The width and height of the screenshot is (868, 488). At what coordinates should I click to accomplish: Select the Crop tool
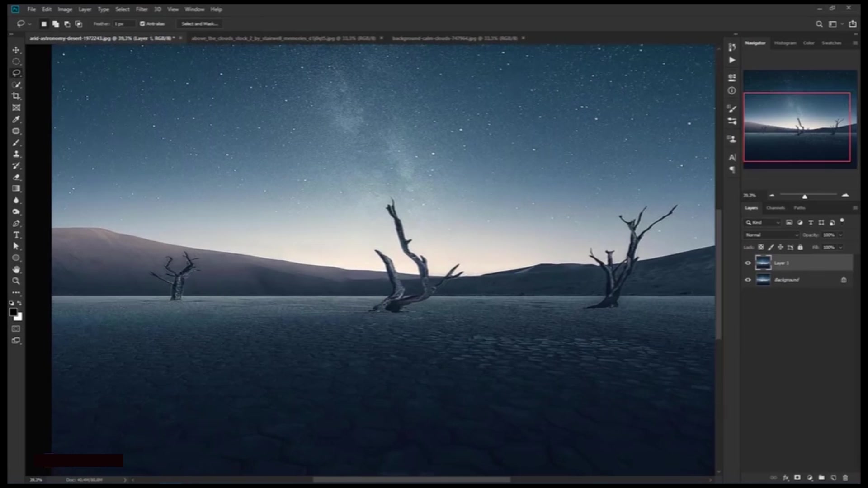coord(16,96)
